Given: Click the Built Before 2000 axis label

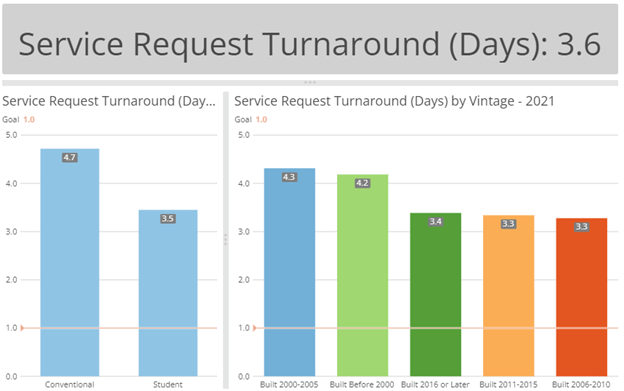Looking at the screenshot, I should [x=362, y=385].
